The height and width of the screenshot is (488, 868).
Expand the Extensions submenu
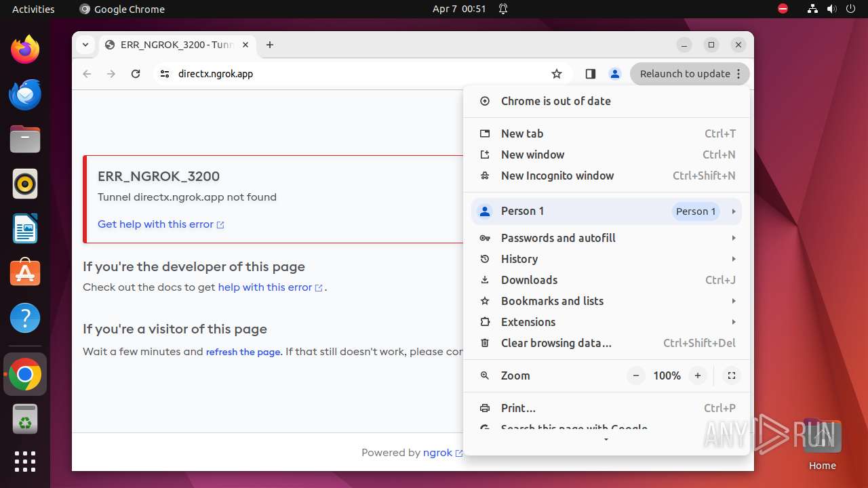606,322
